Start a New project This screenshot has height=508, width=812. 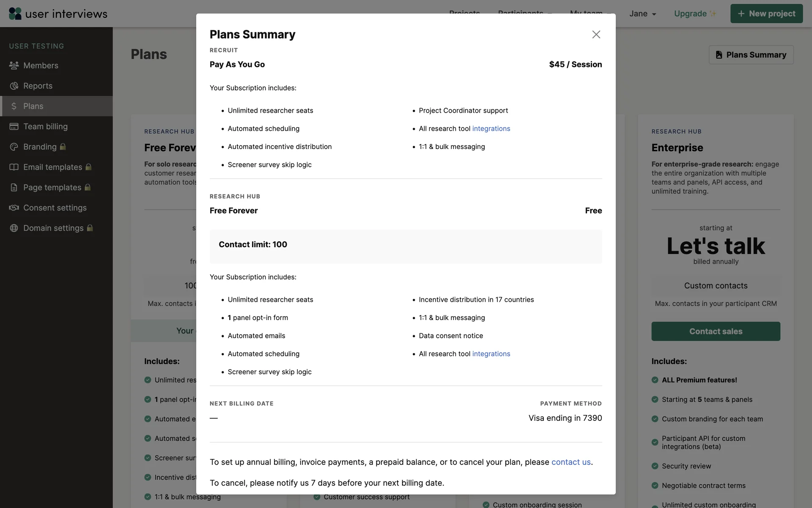tap(766, 14)
